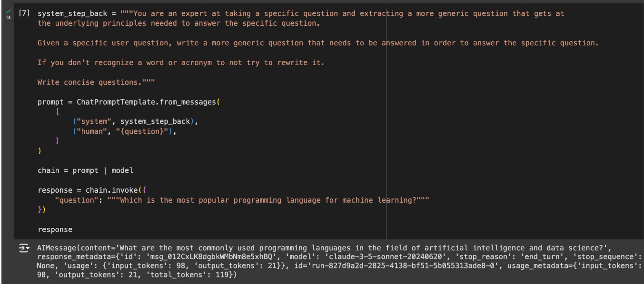Click the [7] cell execution count
This screenshot has width=644, height=284.
(x=24, y=14)
